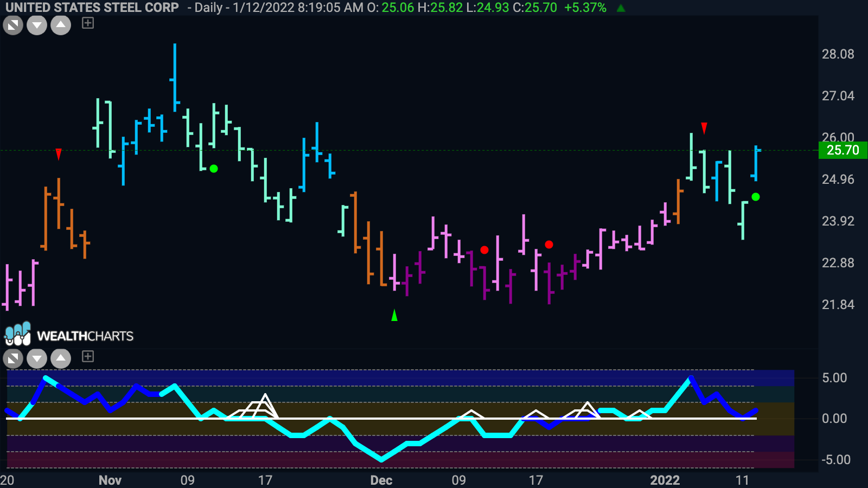Click the green 25.70 current price label
Screen dimensions: 868x488
coord(843,150)
